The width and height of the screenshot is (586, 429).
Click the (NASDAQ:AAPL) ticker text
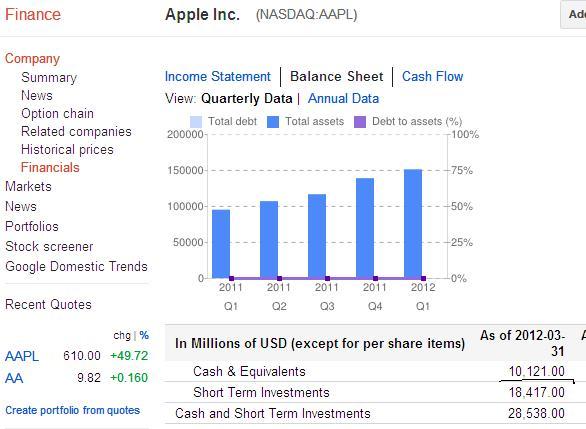pyautogui.click(x=306, y=15)
